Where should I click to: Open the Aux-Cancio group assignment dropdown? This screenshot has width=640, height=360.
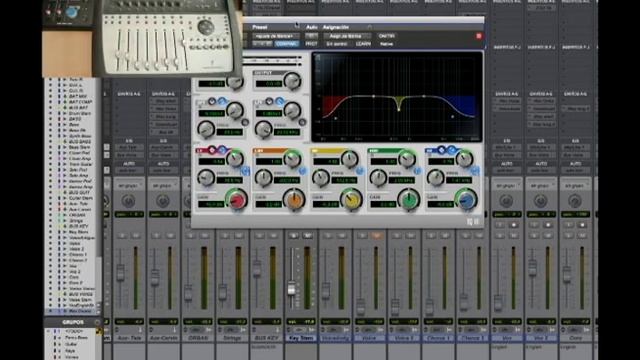(x=162, y=185)
